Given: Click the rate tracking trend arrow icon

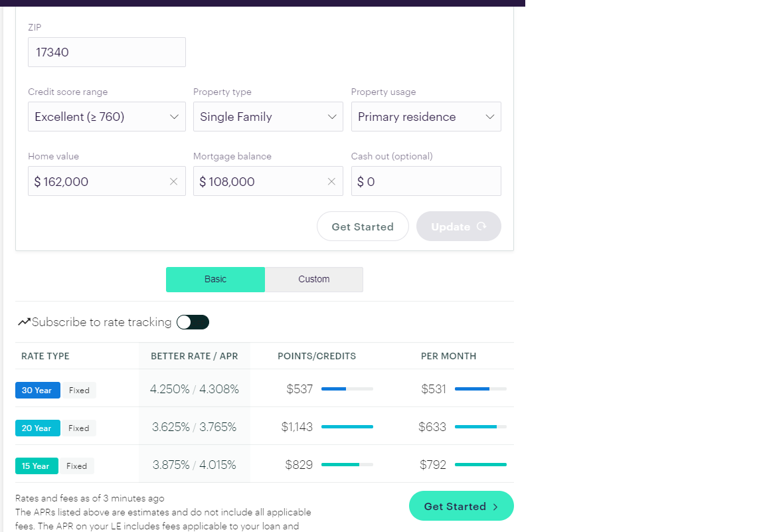Looking at the screenshot, I should [24, 322].
